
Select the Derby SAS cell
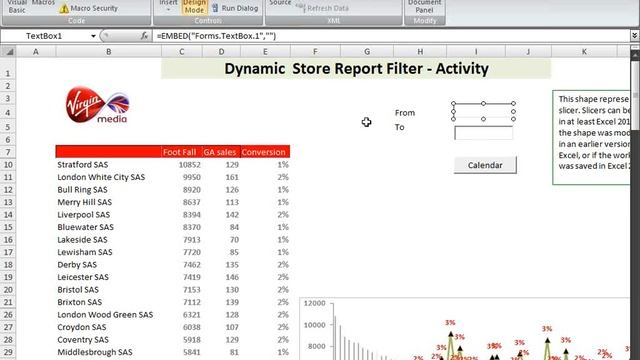click(109, 264)
